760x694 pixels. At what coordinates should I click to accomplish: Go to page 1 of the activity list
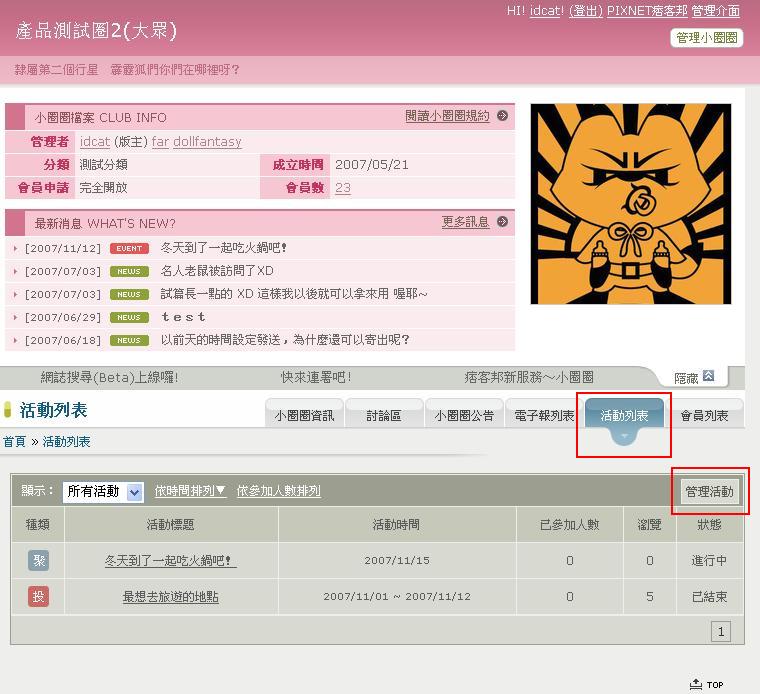(721, 631)
